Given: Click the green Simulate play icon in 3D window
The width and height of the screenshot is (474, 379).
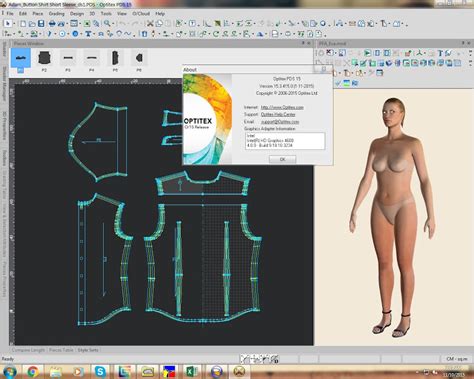Looking at the screenshot, I should tap(367, 53).
